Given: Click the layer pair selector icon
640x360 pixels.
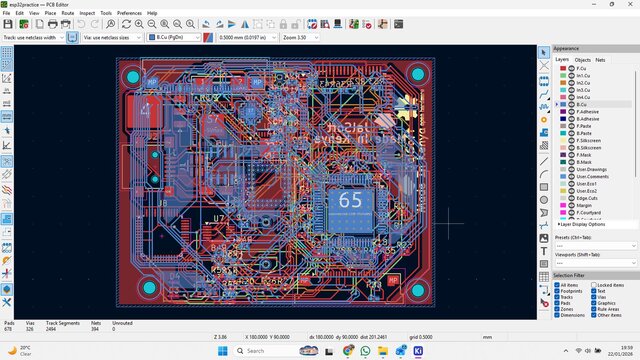Looking at the screenshot, I should (x=208, y=38).
